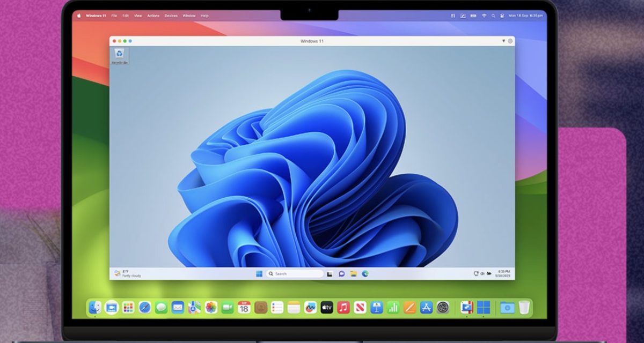Viewport: 644px width, 343px height.
Task: Toggle Parallels blue Coherence window button
Action: coord(130,41)
